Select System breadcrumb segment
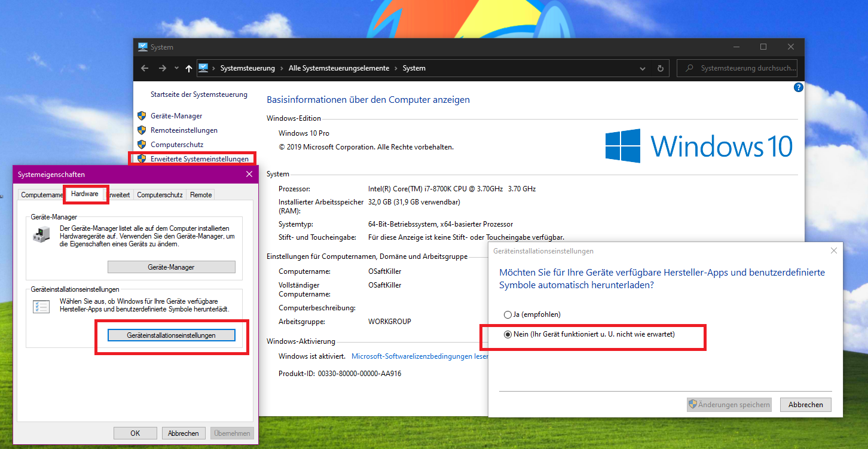868x449 pixels. click(x=414, y=68)
